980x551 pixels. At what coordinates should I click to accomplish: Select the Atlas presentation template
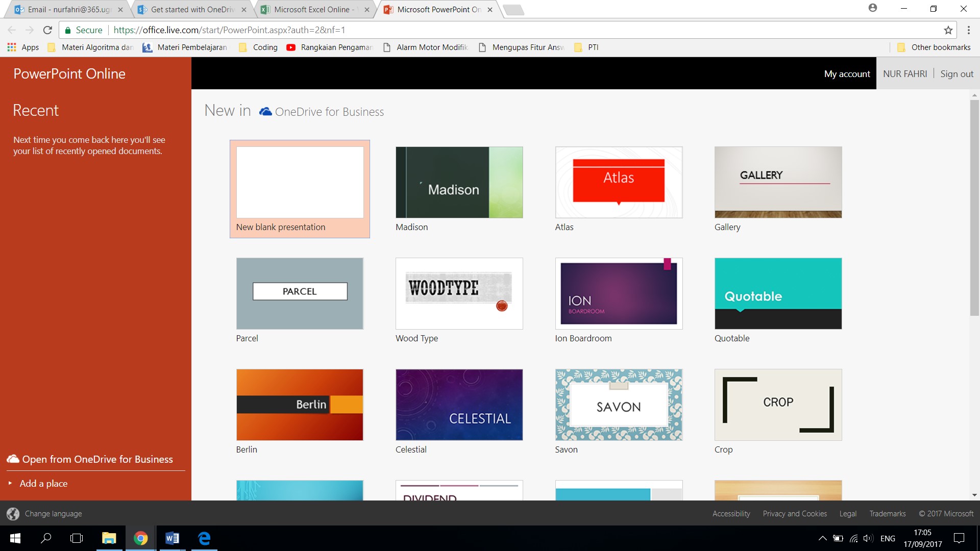[x=618, y=182]
